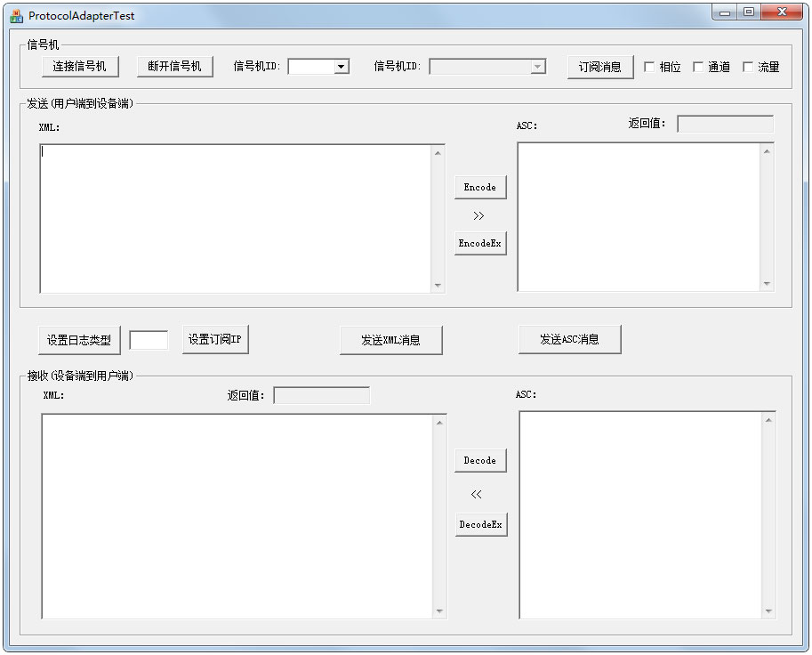Click down arrow of receive XML scrollbar
Viewport: 812px width, 655px height.
point(439,611)
